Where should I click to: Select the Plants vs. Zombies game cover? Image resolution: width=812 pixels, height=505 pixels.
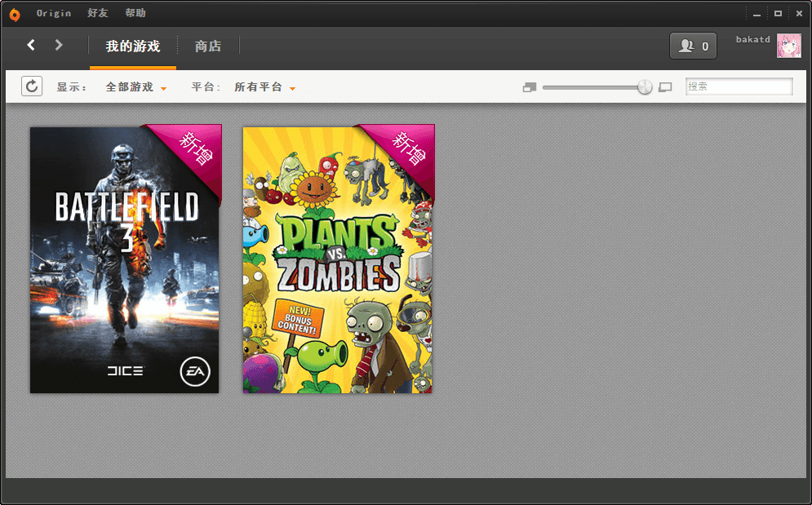339,259
